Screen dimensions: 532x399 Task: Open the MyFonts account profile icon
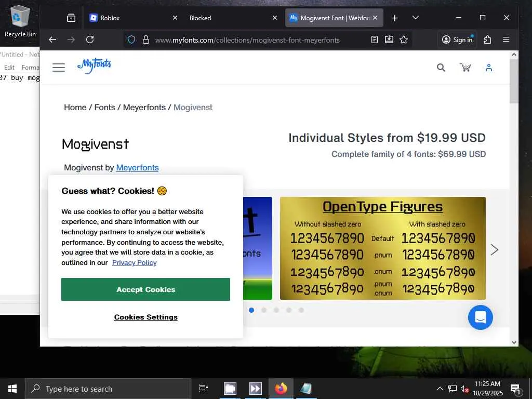point(488,68)
